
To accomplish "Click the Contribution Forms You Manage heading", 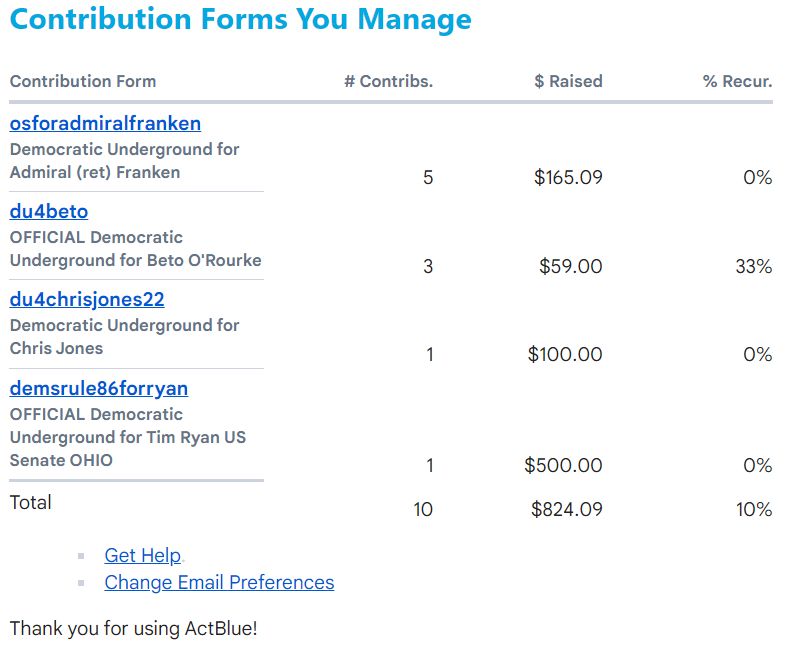I will pos(240,19).
